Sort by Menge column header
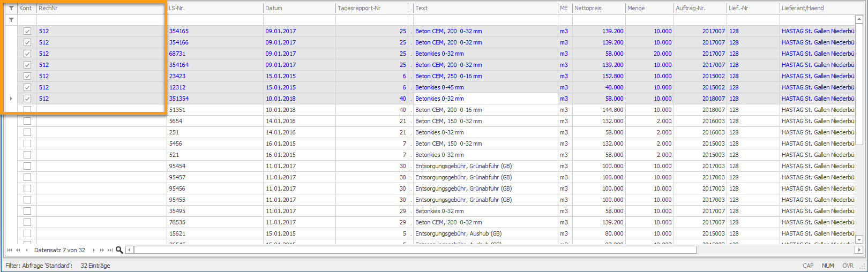Image resolution: width=868 pixels, height=272 pixels. point(649,8)
